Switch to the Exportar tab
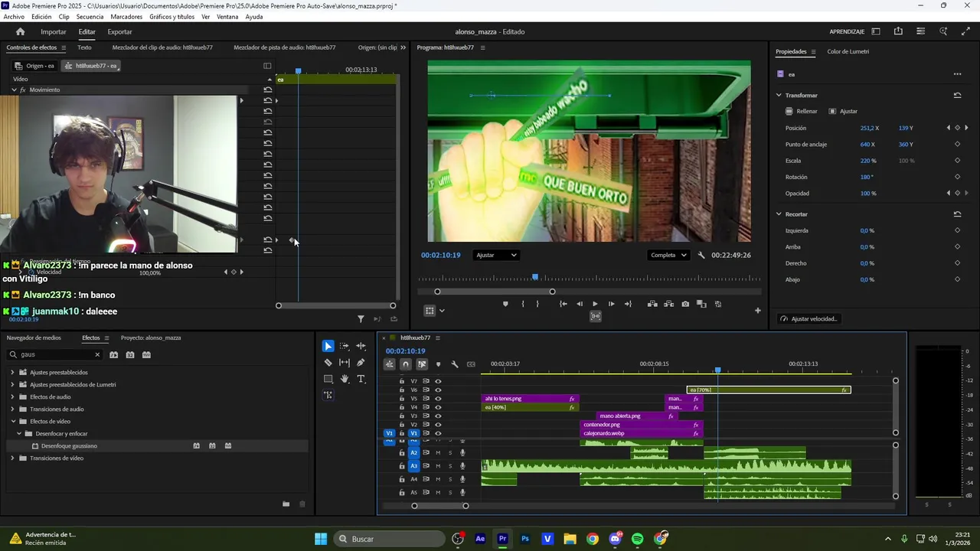This screenshot has width=980, height=551. (x=119, y=31)
